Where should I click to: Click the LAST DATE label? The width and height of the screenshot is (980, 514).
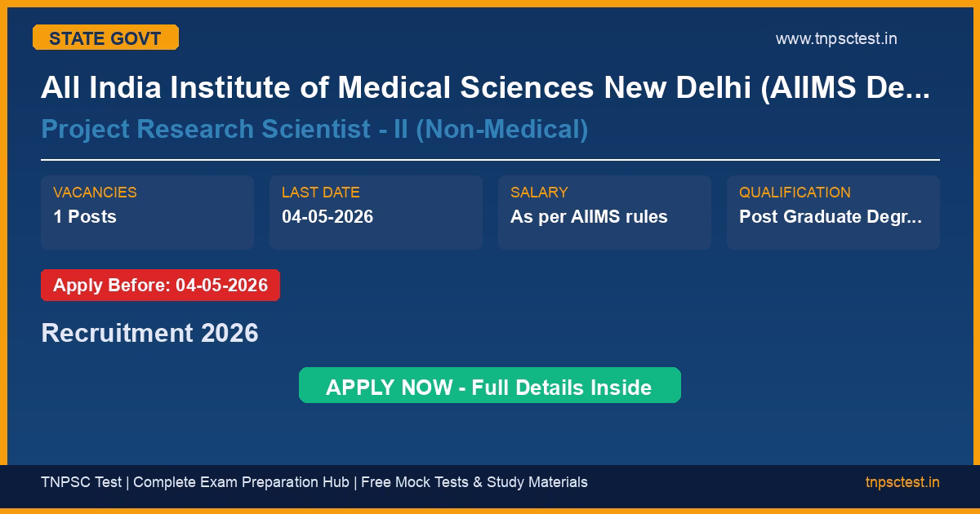(320, 193)
